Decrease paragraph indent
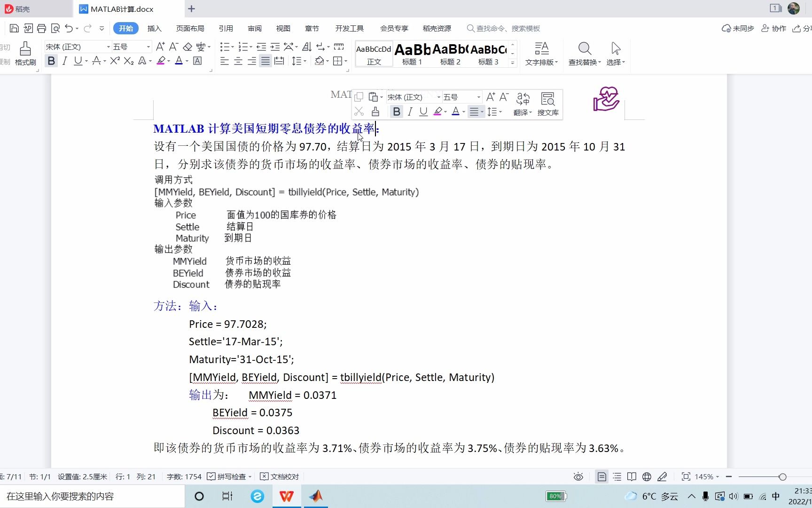The width and height of the screenshot is (812, 508). point(261,47)
